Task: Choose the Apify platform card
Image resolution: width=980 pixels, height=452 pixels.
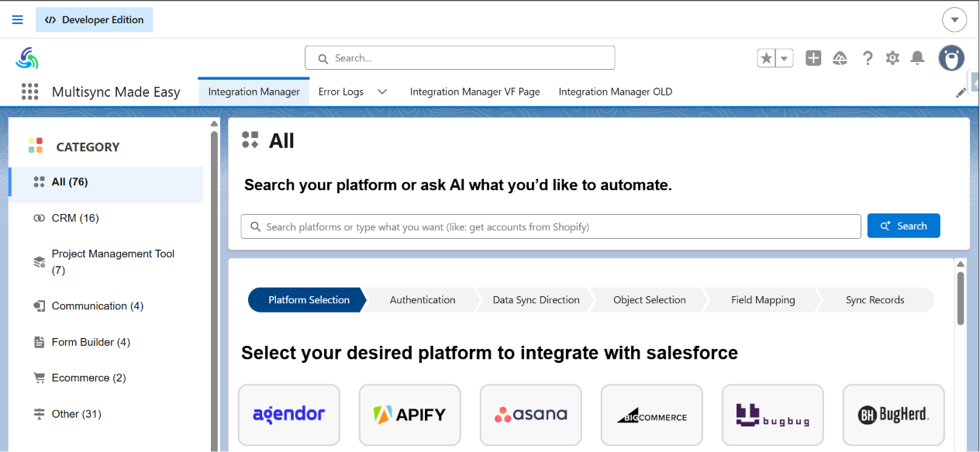Action: [x=410, y=415]
